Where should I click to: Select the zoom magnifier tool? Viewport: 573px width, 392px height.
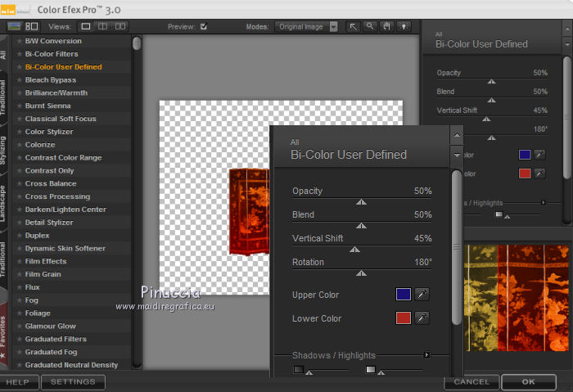[x=371, y=26]
